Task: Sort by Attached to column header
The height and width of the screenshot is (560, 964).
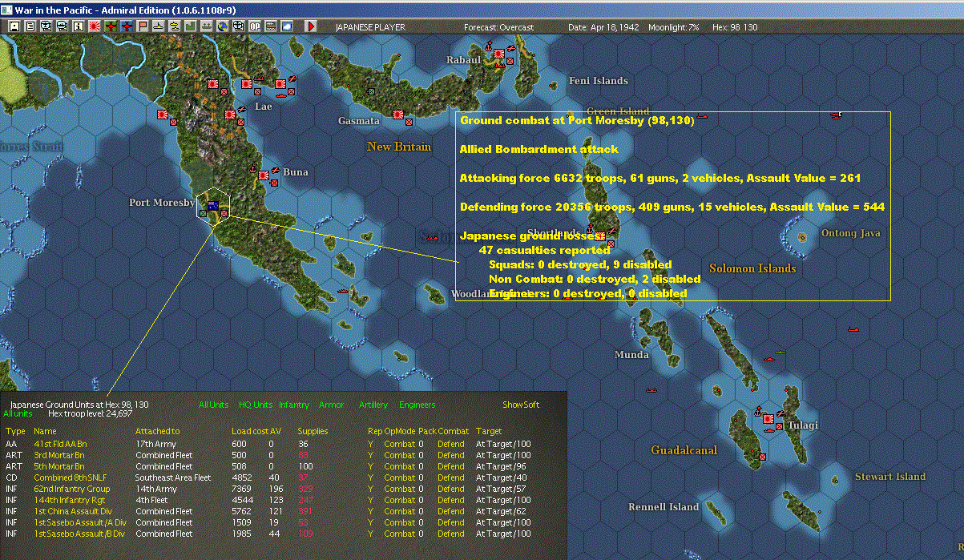Action: click(158, 432)
